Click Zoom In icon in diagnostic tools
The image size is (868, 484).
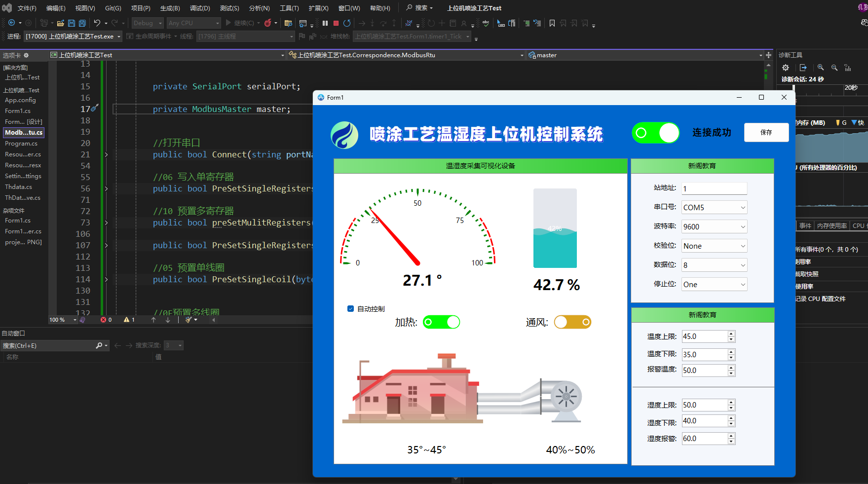pos(821,68)
